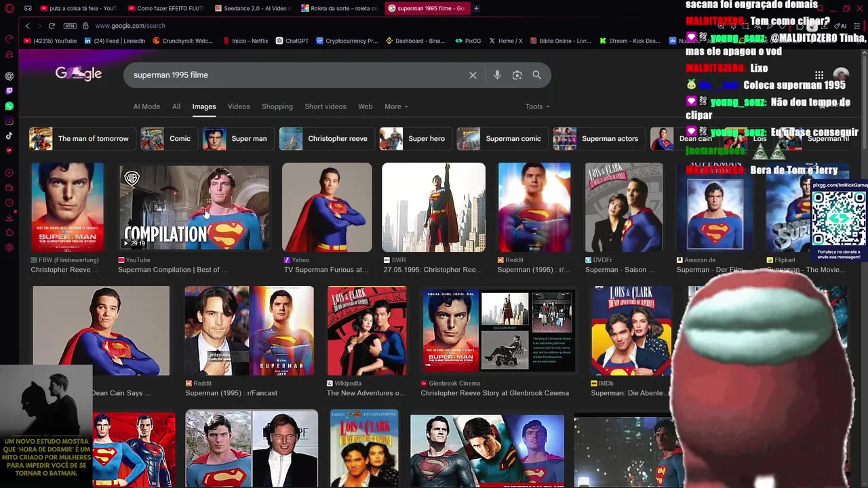
Task: Open Instagram in Opera sidebar
Action: (9, 121)
